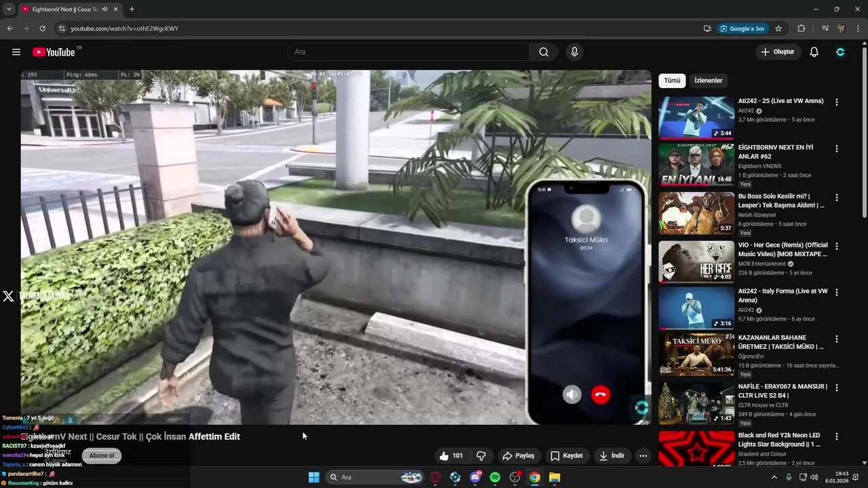The image size is (868, 488).
Task: Open Chrome profile picture
Action: point(842,28)
